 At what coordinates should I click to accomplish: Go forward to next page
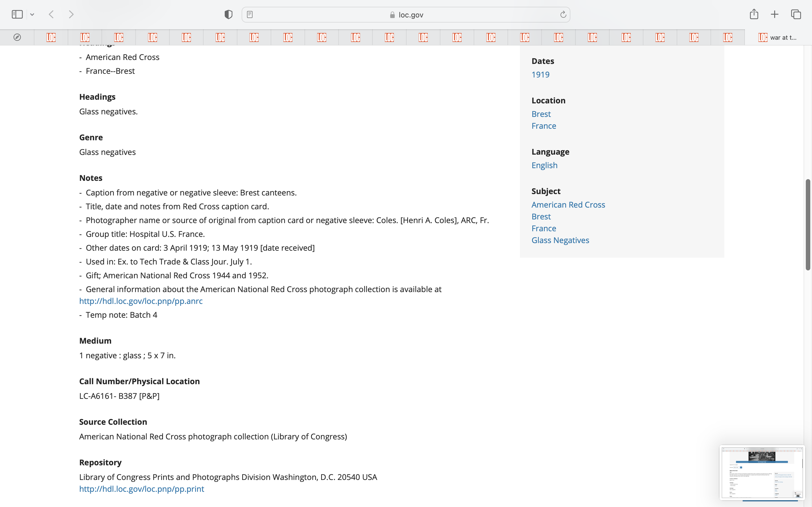click(x=71, y=14)
